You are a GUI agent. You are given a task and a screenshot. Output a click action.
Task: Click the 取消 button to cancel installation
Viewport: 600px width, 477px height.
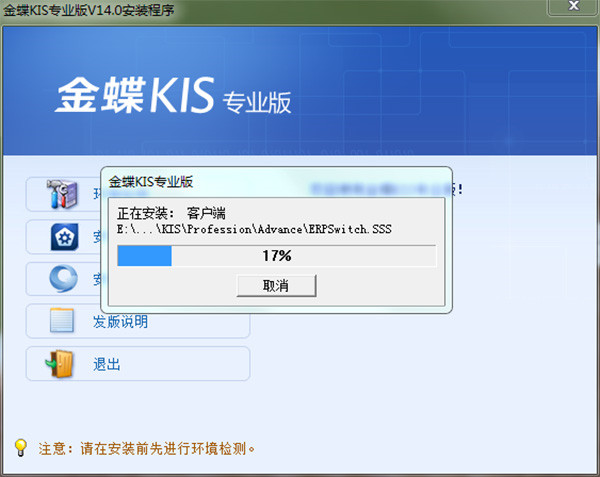tap(276, 285)
